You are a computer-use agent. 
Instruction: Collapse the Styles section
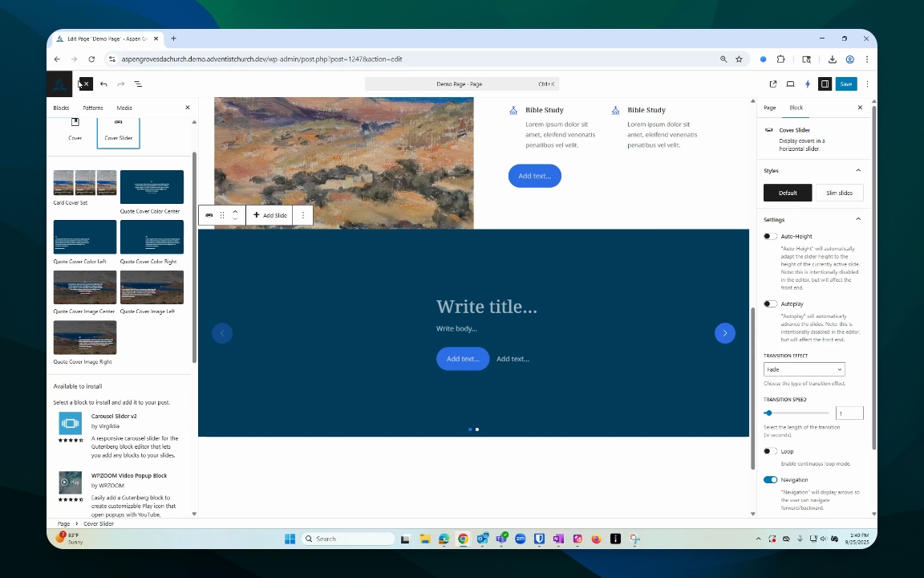[x=857, y=170]
